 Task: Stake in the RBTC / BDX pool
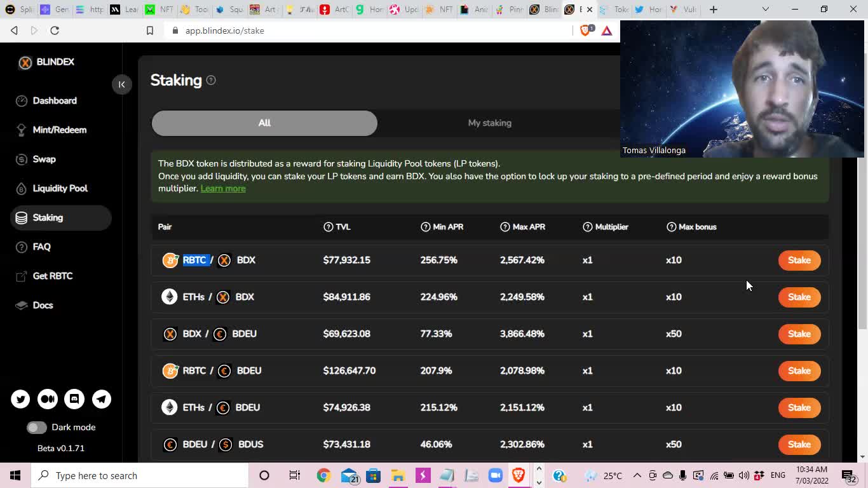pos(799,260)
